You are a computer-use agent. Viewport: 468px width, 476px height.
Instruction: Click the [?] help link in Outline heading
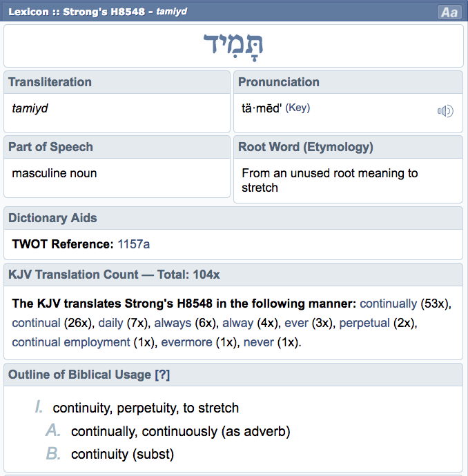click(163, 375)
